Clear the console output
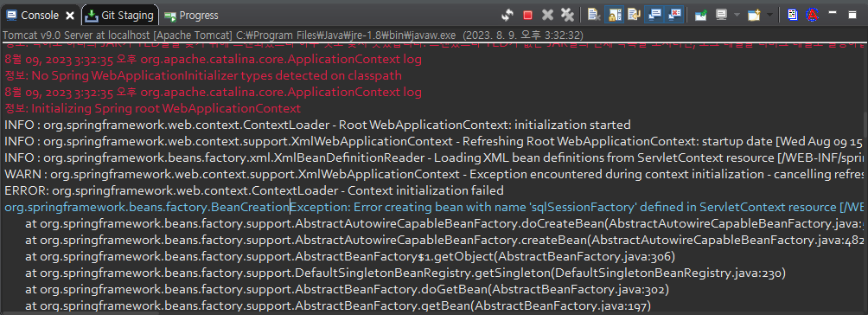 pyautogui.click(x=594, y=15)
